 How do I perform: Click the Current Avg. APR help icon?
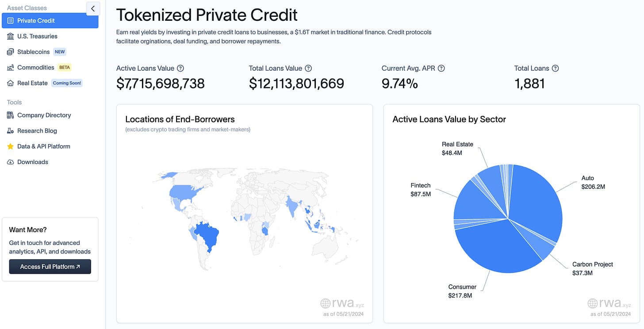tap(441, 69)
